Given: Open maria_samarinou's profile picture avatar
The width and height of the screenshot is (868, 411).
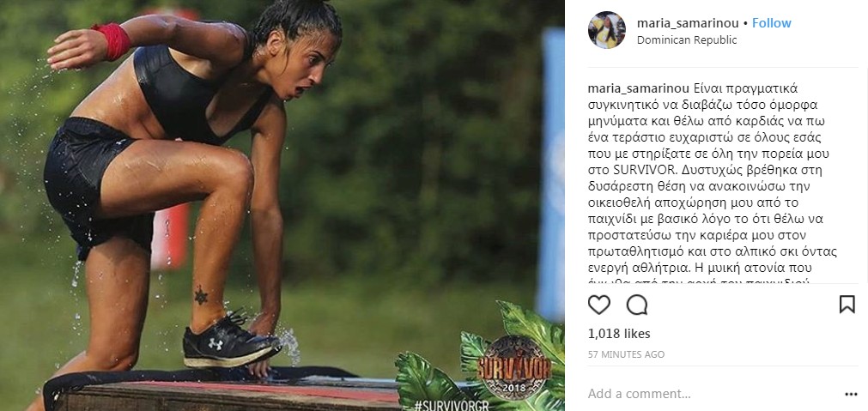Looking at the screenshot, I should [607, 30].
